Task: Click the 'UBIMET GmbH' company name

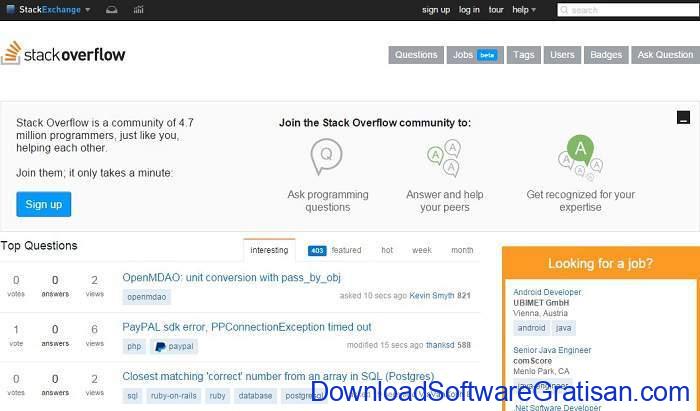Action: tap(541, 303)
